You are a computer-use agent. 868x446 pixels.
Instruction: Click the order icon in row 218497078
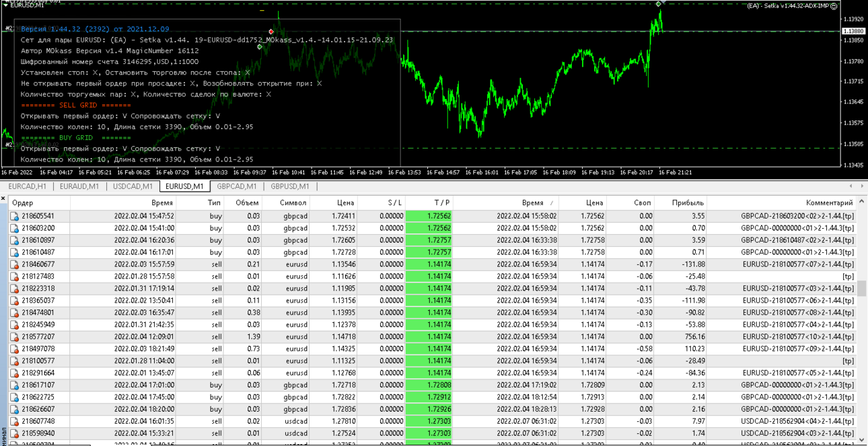14,350
